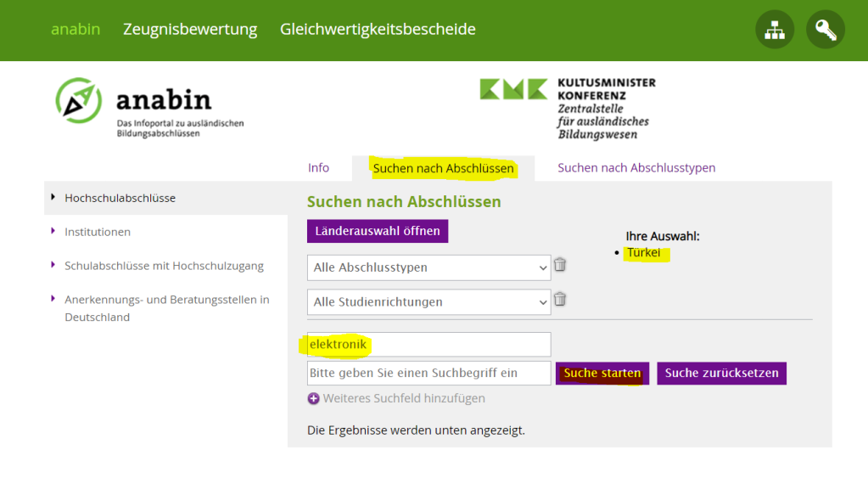Click the Länderauswahl öffnen button
Image resolution: width=868 pixels, height=478 pixels.
(x=378, y=231)
